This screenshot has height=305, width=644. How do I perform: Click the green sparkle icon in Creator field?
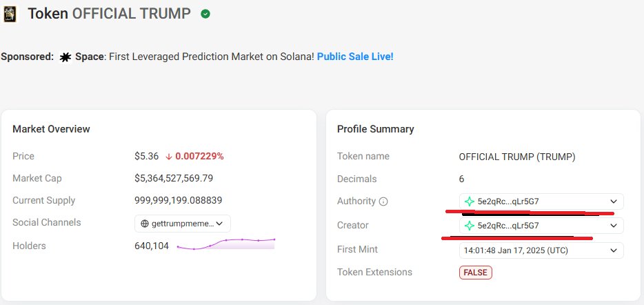pyautogui.click(x=469, y=226)
